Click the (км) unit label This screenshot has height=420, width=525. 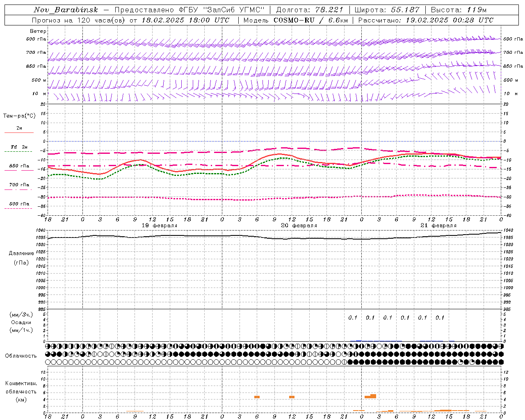pos(21,399)
